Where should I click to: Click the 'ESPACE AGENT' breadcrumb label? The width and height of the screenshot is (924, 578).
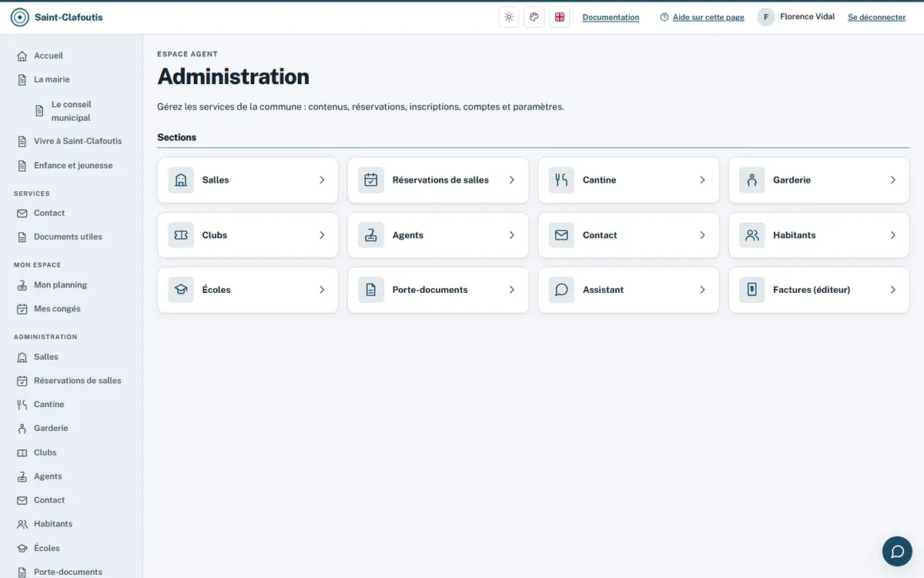[187, 54]
